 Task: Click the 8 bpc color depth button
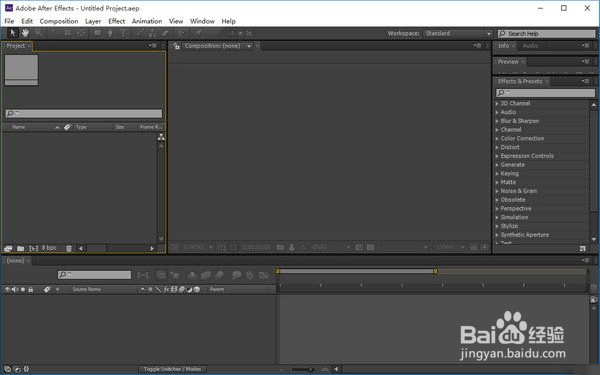49,248
